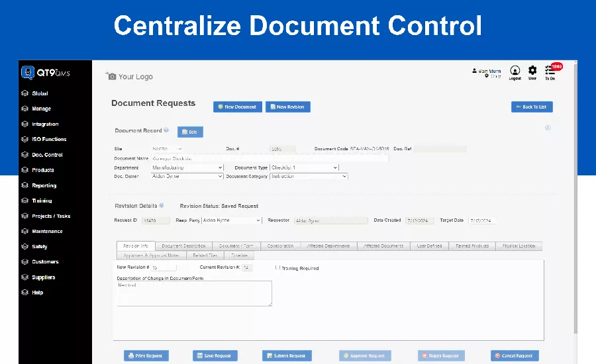Click the Save Request button
Image resolution: width=596 pixels, height=364 pixels.
pos(215,355)
